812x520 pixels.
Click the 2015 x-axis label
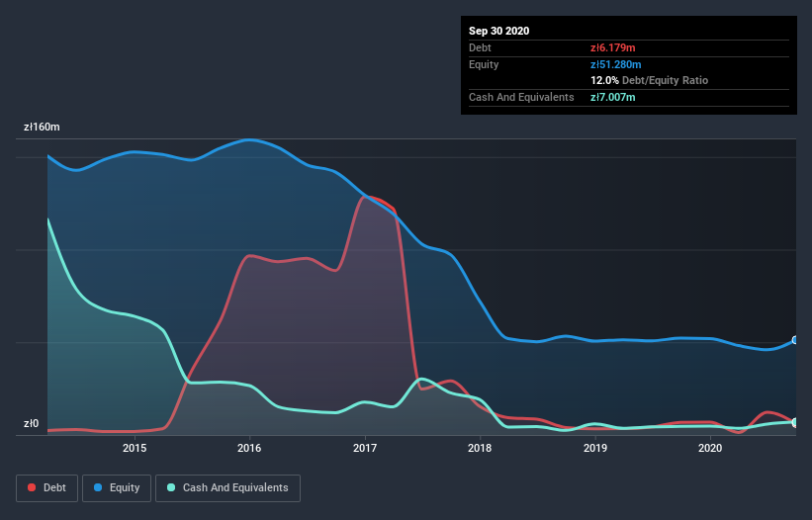[135, 448]
